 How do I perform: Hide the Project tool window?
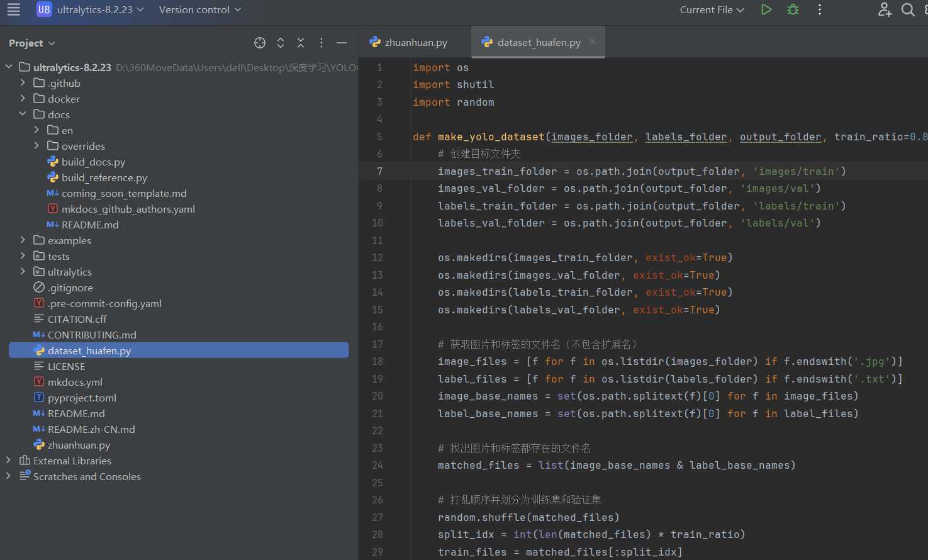click(x=342, y=43)
